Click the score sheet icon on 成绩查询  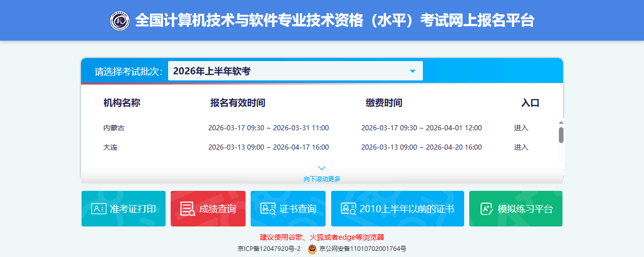point(187,209)
